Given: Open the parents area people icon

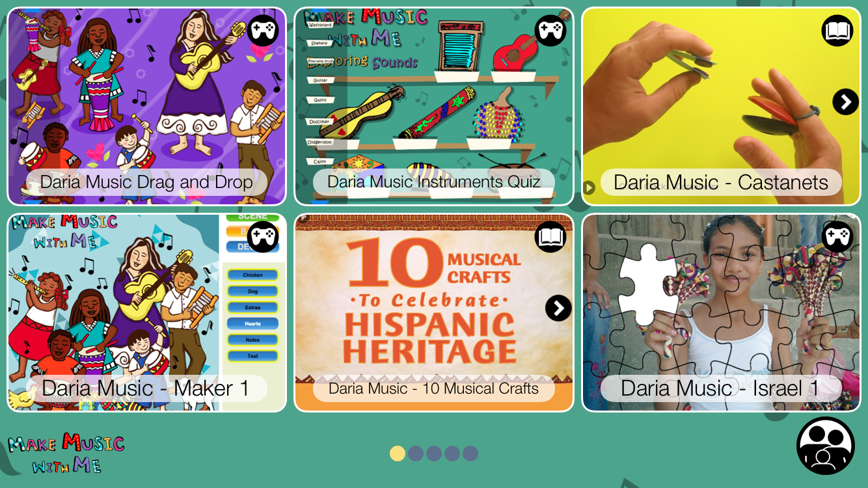Looking at the screenshot, I should (826, 446).
